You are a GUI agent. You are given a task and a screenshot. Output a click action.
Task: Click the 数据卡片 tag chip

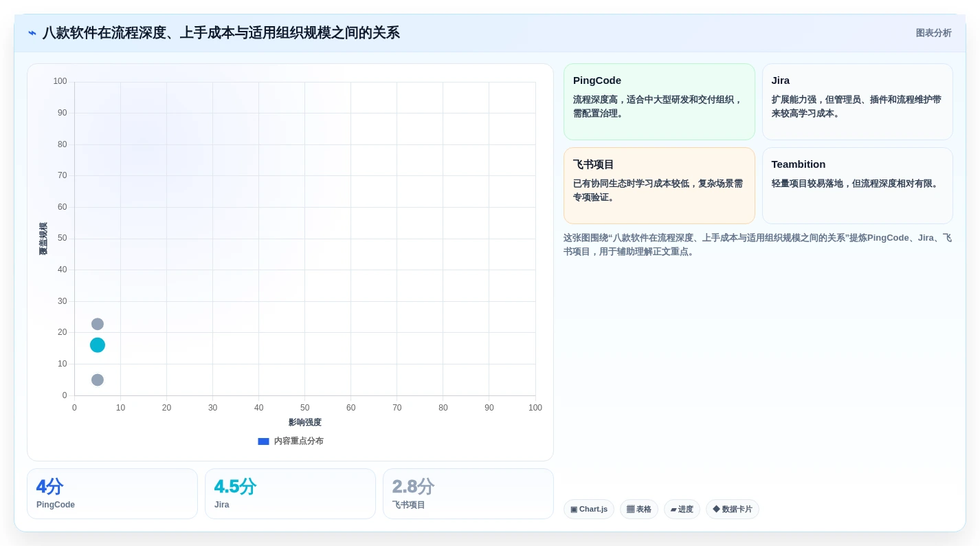coord(733,510)
